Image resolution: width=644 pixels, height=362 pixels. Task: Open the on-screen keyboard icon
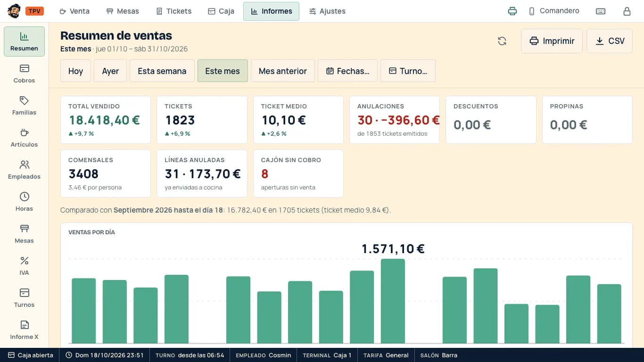tap(601, 11)
